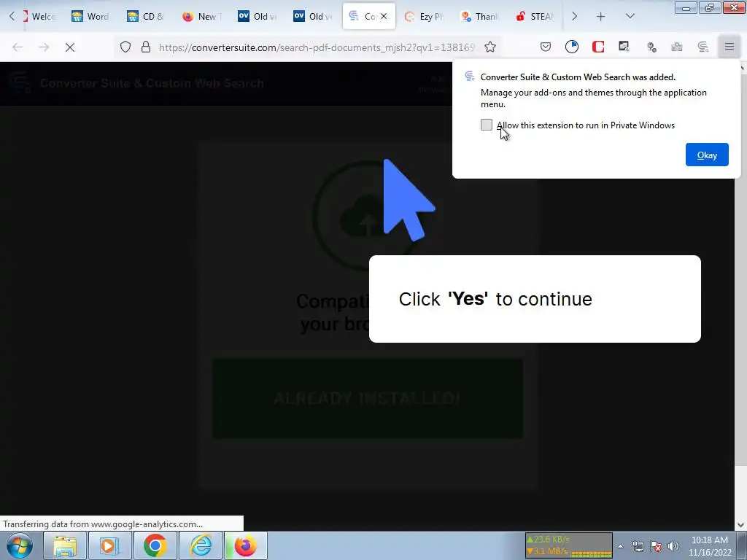Click the briefcase-style extension toolbar icon
This screenshot has width=747, height=560.
[676, 47]
